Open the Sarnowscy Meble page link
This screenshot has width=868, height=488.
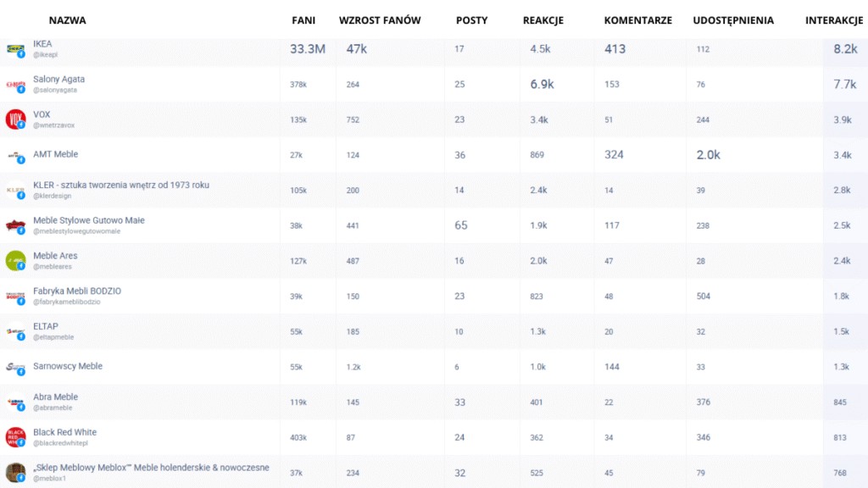coord(68,366)
